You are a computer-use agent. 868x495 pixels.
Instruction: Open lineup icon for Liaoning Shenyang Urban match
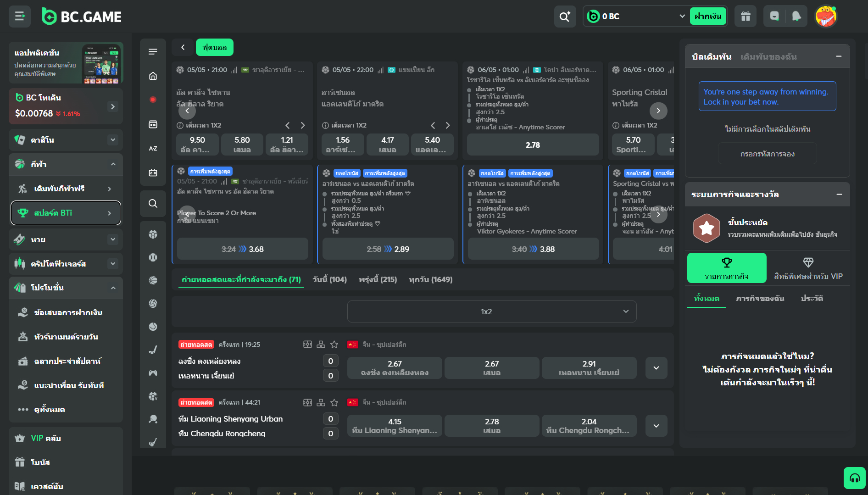click(x=321, y=402)
